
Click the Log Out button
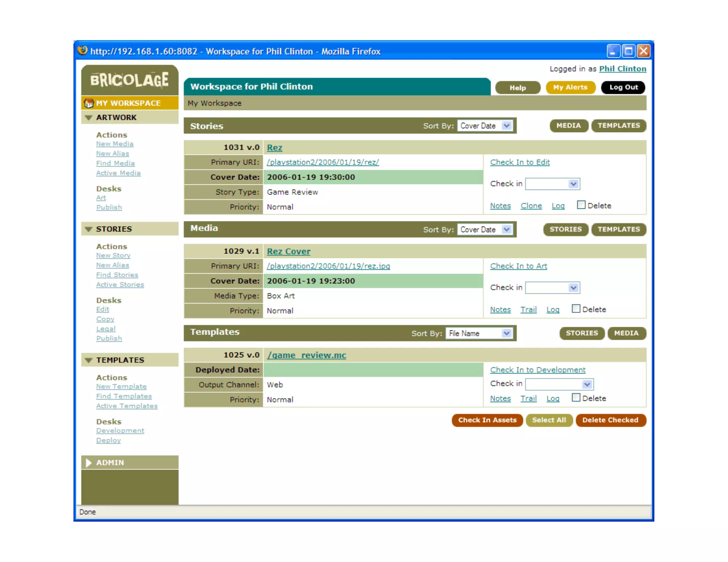[x=623, y=87]
